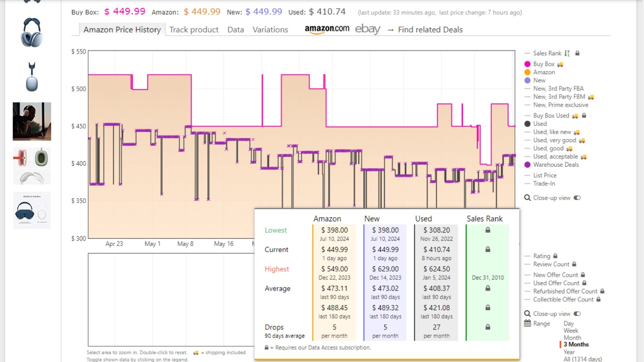
Task: Toggle New, 3rd Party FBA series
Action: [558, 88]
